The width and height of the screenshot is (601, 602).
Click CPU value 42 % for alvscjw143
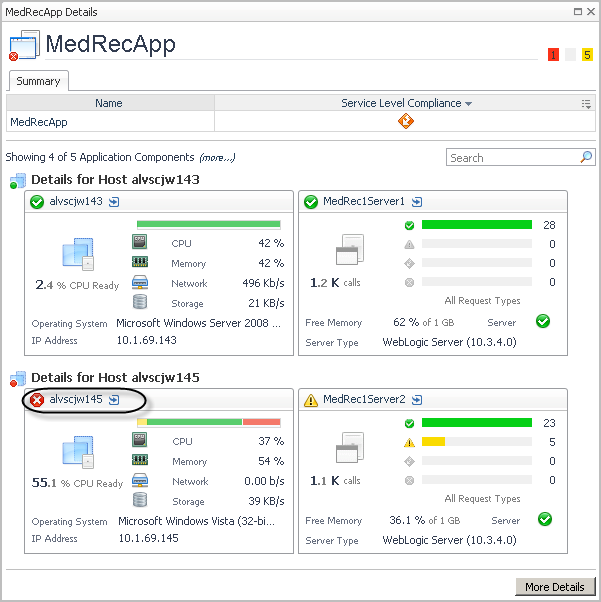(271, 243)
